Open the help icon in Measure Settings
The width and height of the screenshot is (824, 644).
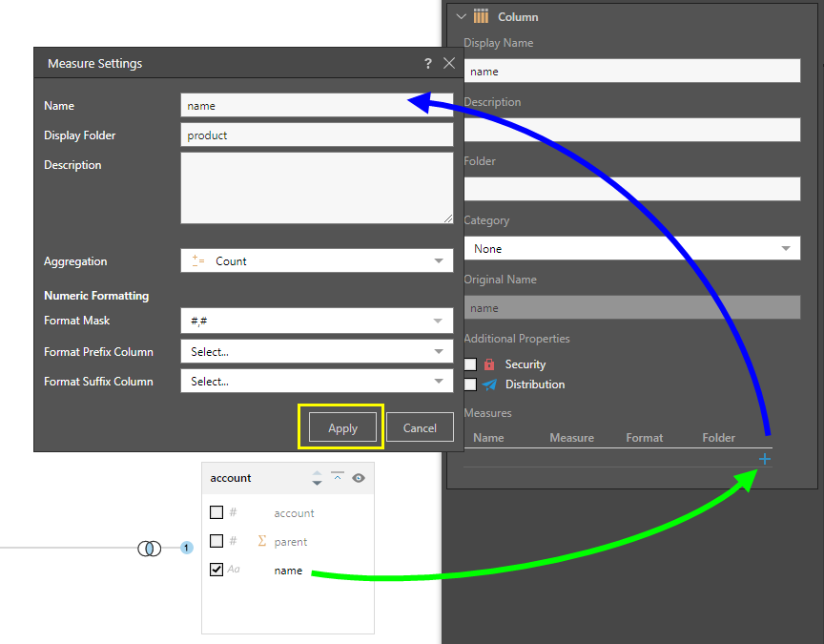[x=428, y=63]
